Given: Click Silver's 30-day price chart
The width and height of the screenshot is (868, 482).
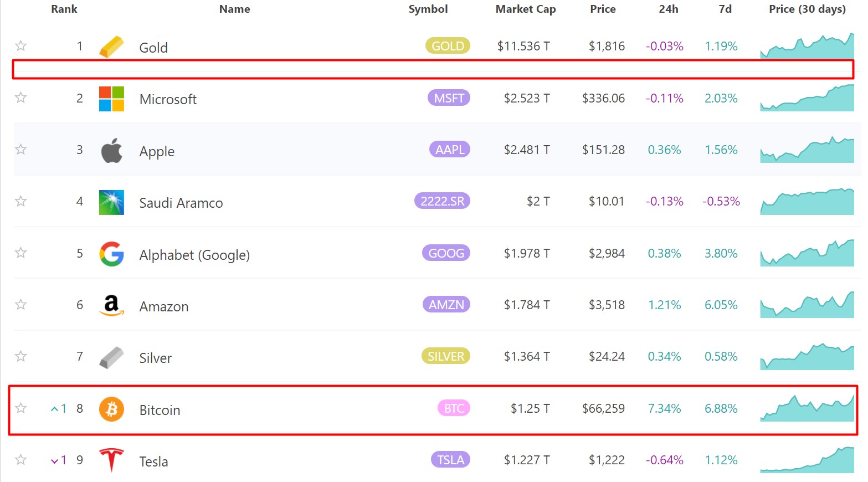Looking at the screenshot, I should (x=807, y=356).
